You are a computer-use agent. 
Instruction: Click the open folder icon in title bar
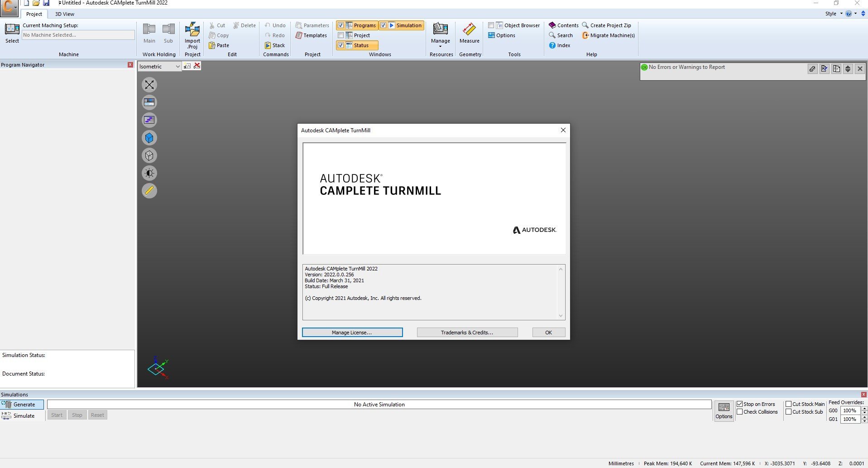(x=36, y=3)
